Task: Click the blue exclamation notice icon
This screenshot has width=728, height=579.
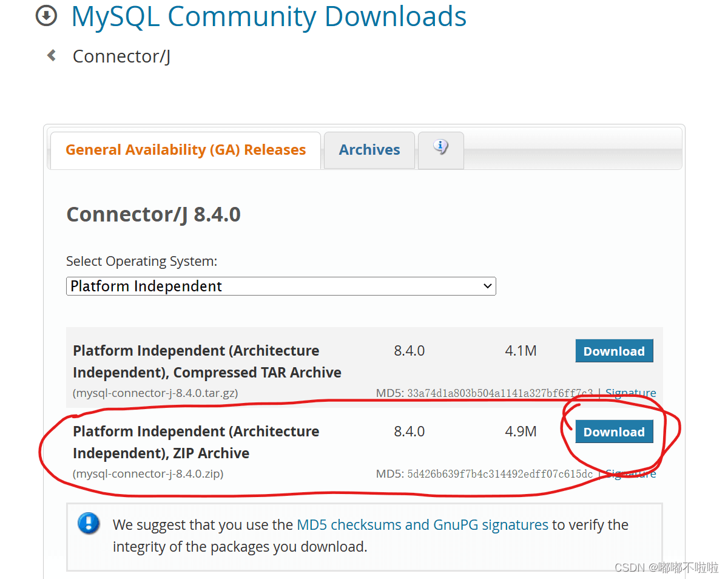Action: point(89,523)
